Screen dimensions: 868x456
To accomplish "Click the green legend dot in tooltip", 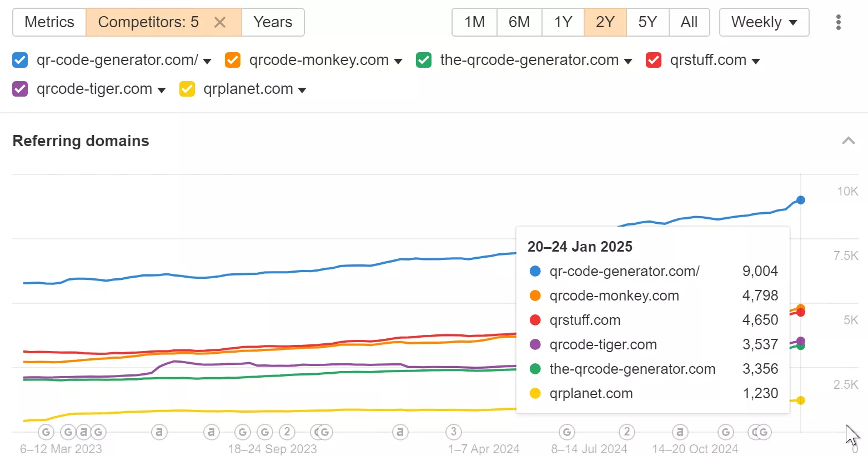I will (x=535, y=369).
